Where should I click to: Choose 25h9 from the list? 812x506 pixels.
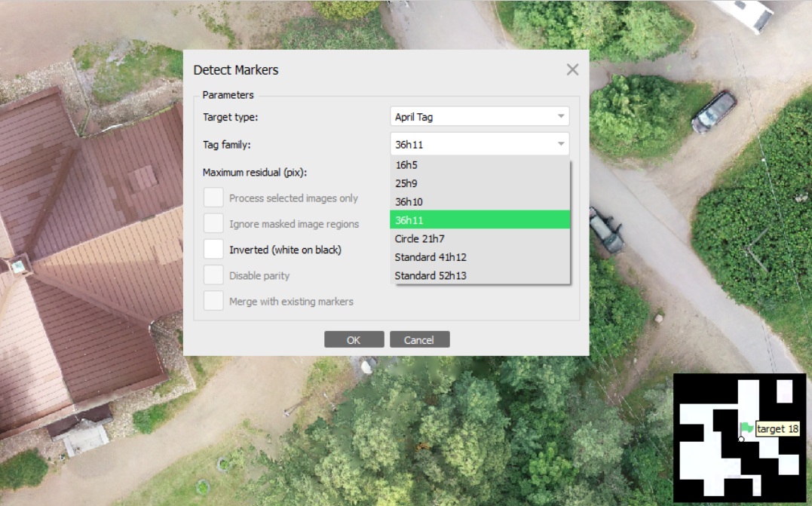click(x=480, y=183)
